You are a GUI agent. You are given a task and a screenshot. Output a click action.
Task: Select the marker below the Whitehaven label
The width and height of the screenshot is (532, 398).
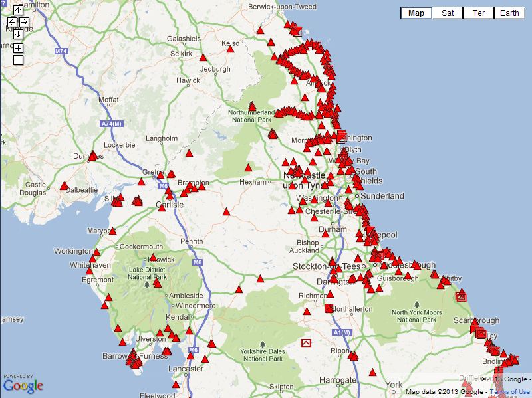89,270
